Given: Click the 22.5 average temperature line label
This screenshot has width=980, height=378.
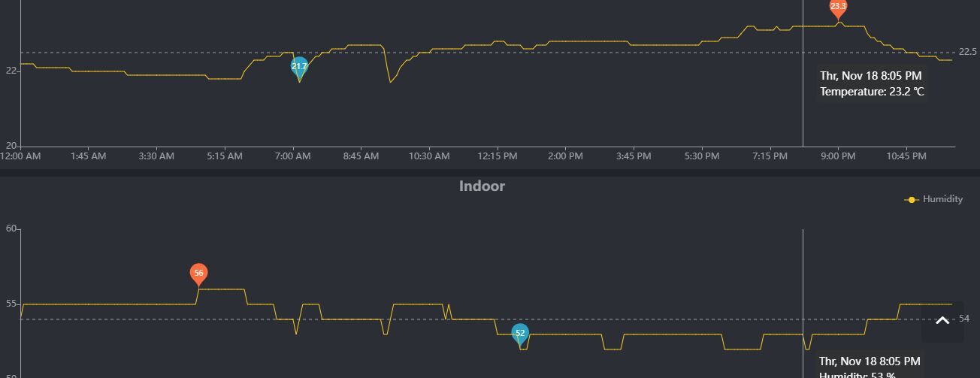Looking at the screenshot, I should click(x=967, y=52).
